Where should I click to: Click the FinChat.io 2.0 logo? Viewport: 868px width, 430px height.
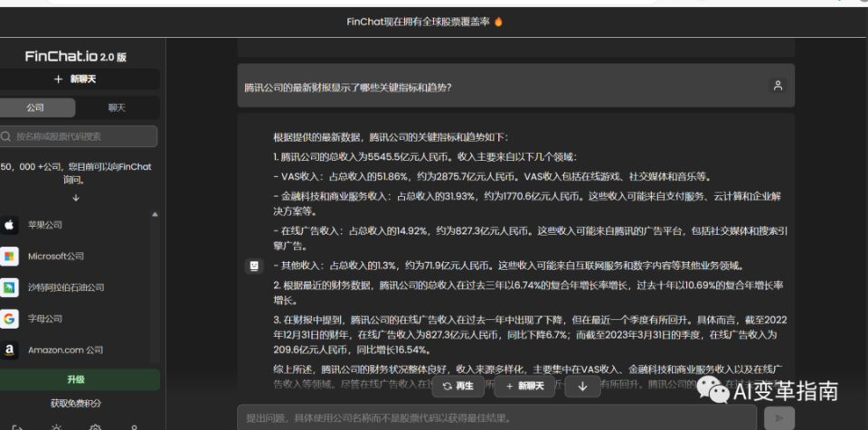point(76,56)
